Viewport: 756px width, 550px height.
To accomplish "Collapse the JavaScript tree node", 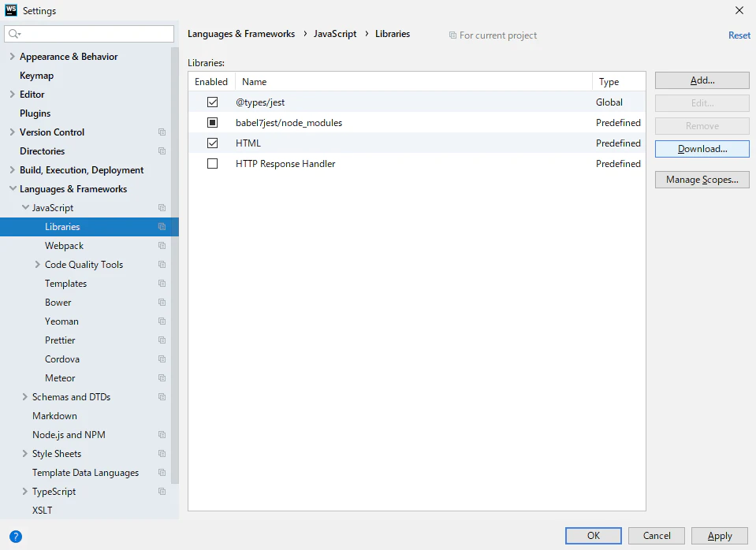I will (x=25, y=208).
